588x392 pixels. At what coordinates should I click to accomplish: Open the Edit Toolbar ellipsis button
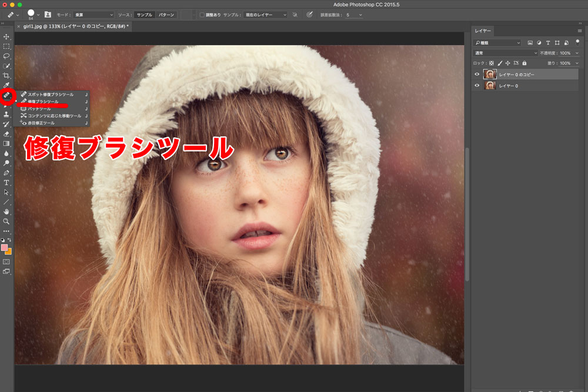tap(6, 231)
